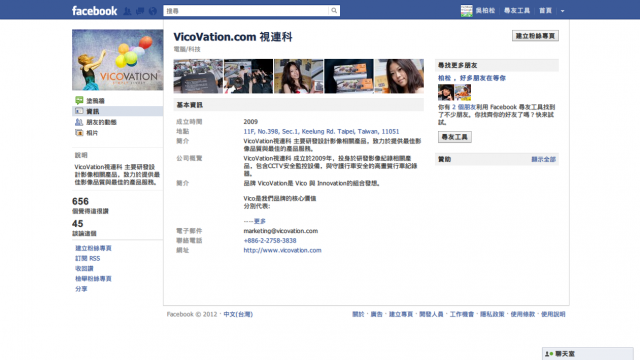Click the Info card icon in sidebar
Viewport: 640px width, 360px height.
[79, 111]
